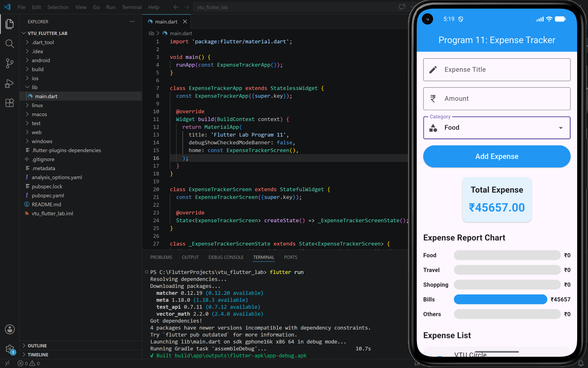Image resolution: width=588 pixels, height=368 pixels.
Task: Click the VS Code logo icon
Action: pos(7,7)
